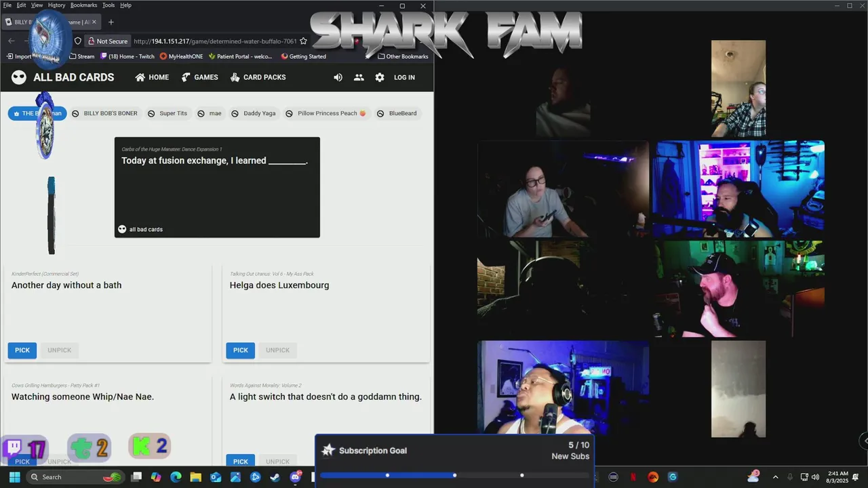The image size is (868, 488).
Task: Open the Tools menu
Action: tap(108, 5)
